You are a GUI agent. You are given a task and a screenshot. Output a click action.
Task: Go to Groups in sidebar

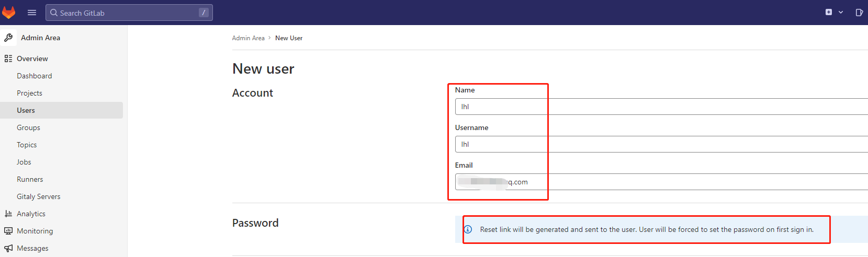pyautogui.click(x=28, y=127)
